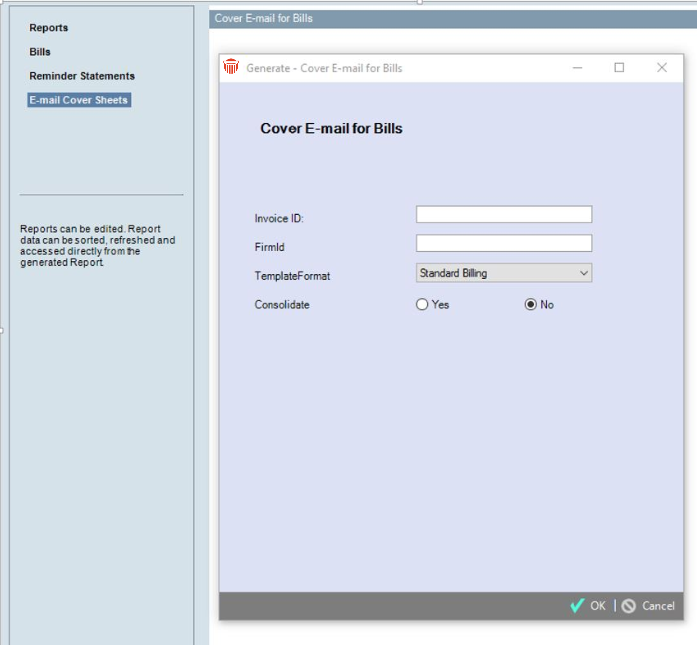Select Reminder Statements in sidebar
Image resolution: width=697 pixels, height=645 pixels.
82,76
